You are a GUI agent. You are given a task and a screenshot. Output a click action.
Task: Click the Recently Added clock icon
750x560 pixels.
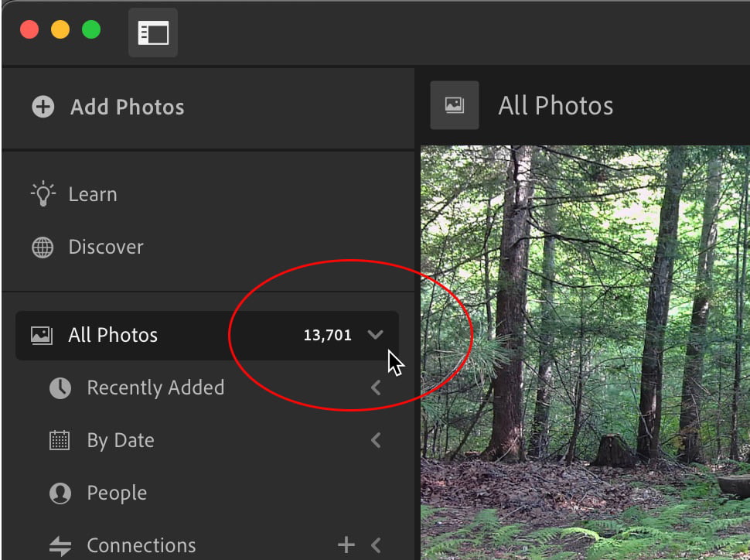point(60,388)
